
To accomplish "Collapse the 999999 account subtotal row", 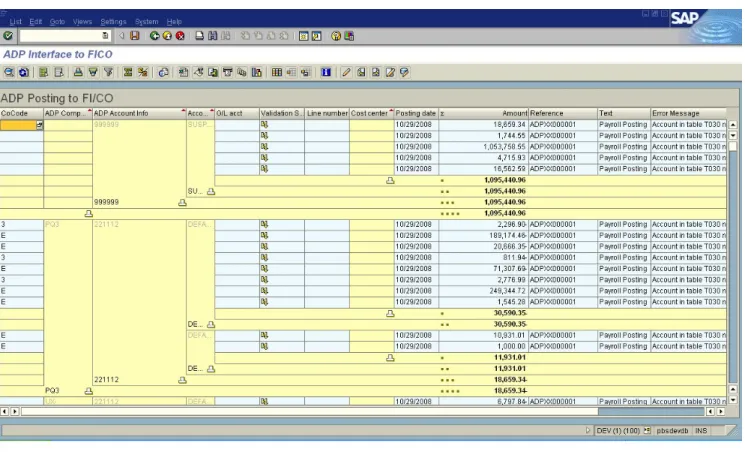I will [182, 202].
